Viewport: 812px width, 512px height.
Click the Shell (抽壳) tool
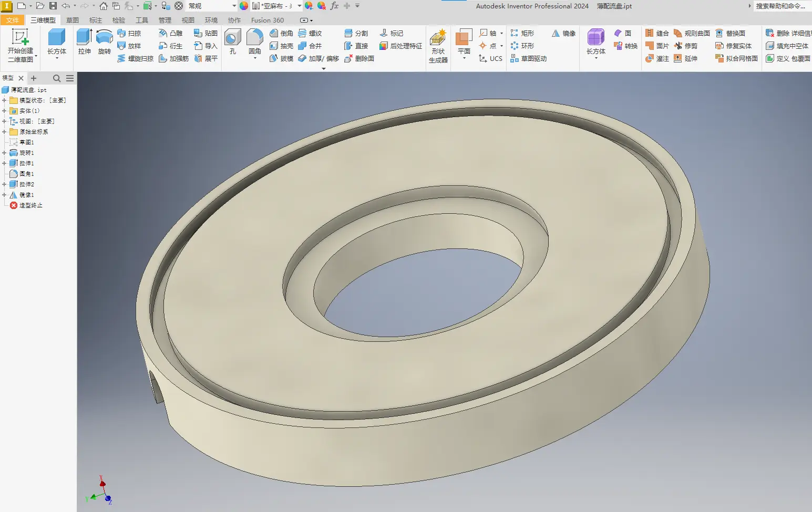point(281,46)
